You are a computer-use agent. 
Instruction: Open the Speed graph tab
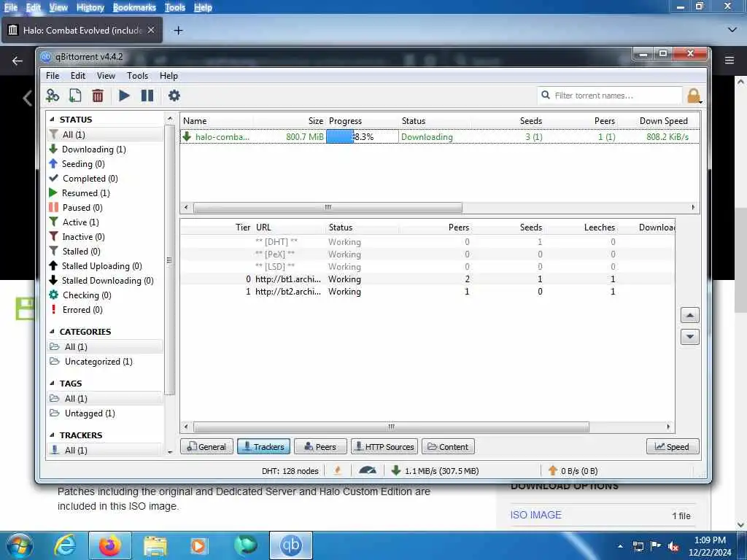[x=673, y=447]
